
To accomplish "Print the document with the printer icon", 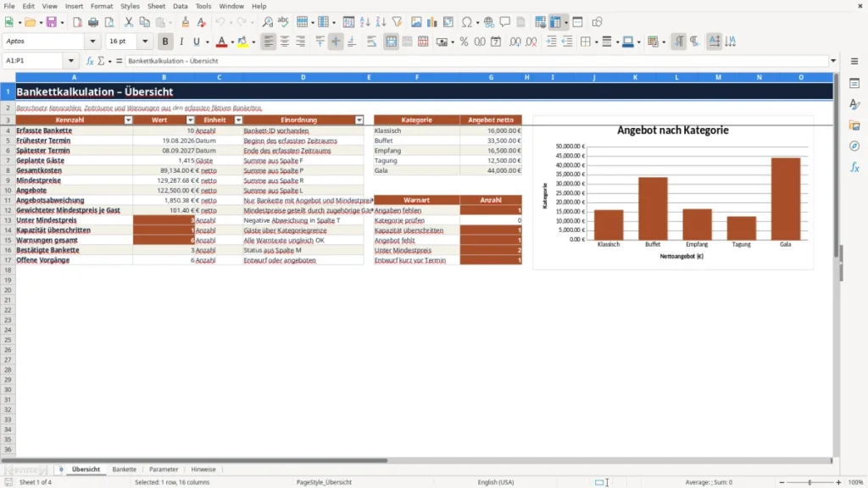I will (x=93, y=22).
